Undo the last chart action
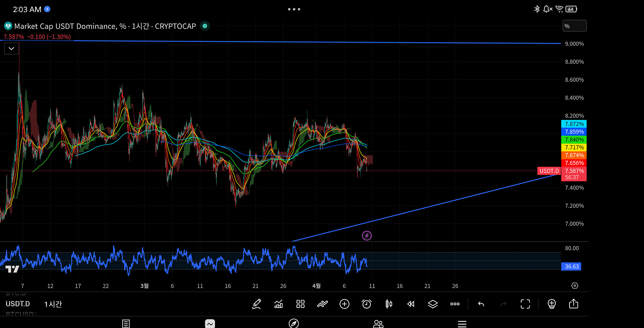The width and height of the screenshot is (644, 328). coord(481,304)
